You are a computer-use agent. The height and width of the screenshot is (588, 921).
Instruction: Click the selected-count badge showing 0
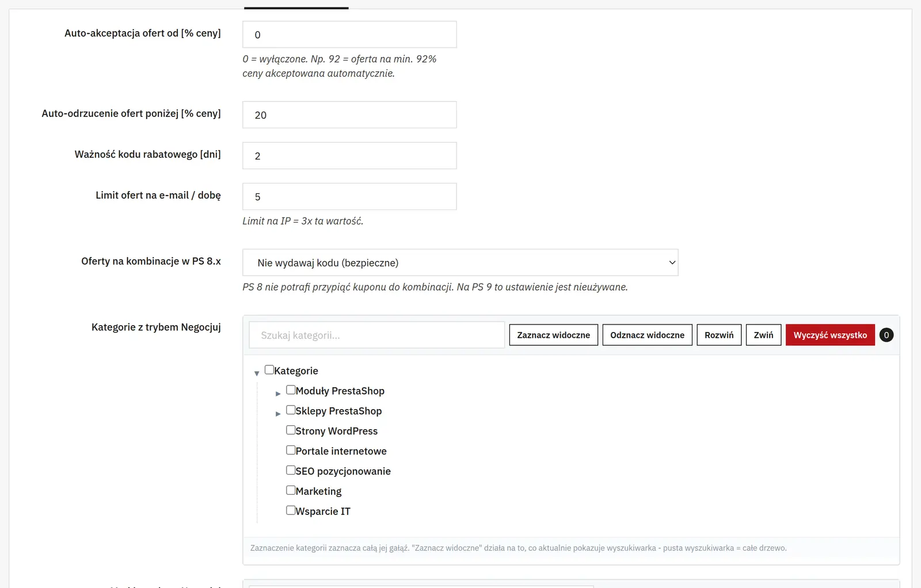point(886,335)
